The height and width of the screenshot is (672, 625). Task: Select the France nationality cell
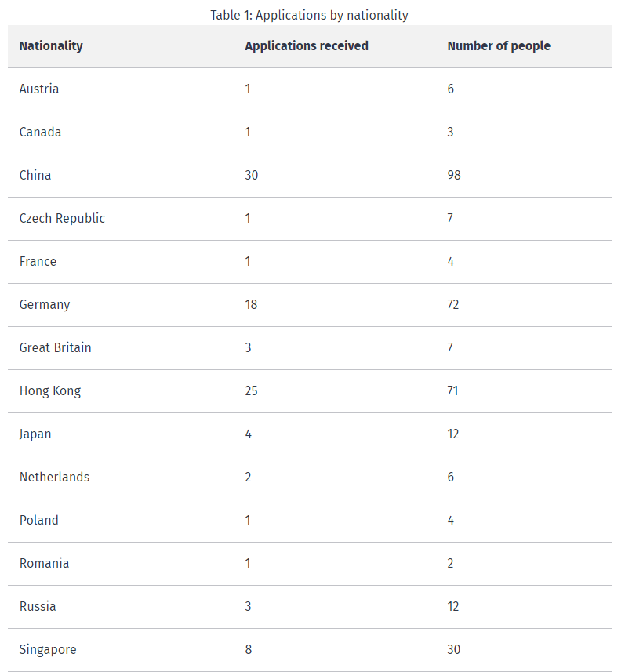click(38, 262)
